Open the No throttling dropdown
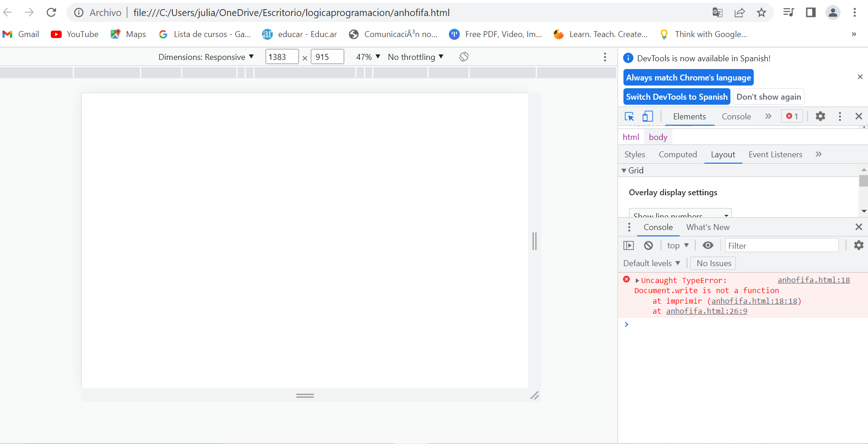Screen dimensions: 868x444 tap(415, 57)
